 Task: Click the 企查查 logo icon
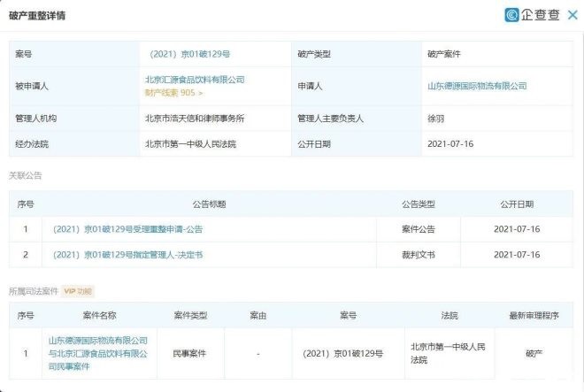click(x=511, y=15)
